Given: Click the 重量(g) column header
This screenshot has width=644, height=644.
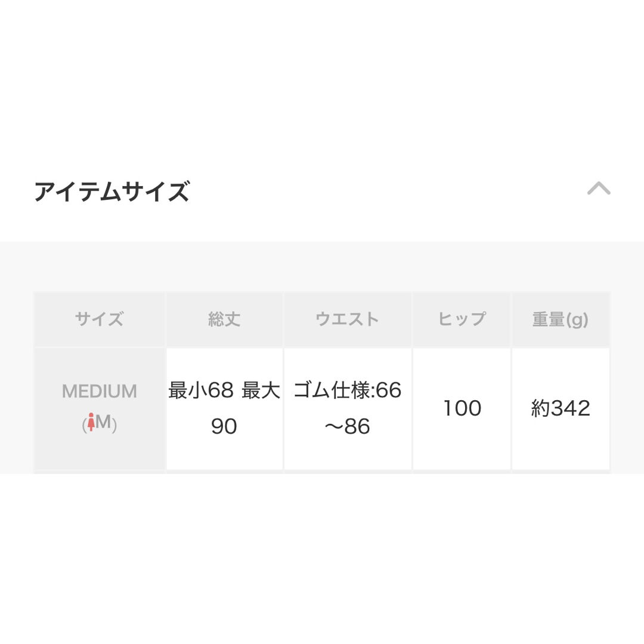Looking at the screenshot, I should (x=561, y=319).
